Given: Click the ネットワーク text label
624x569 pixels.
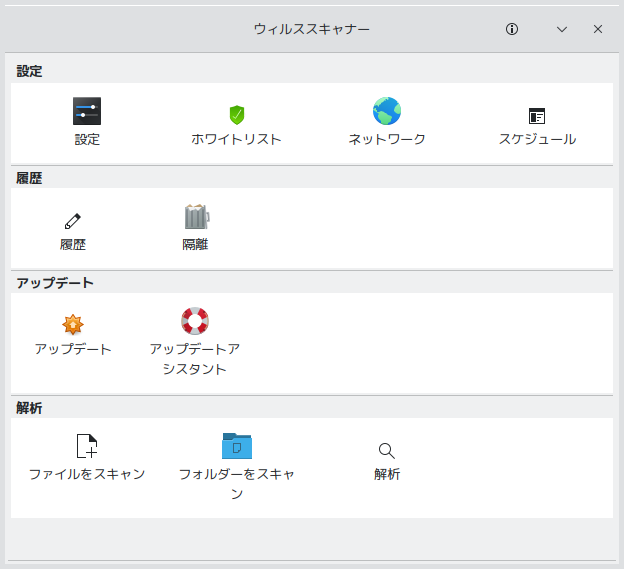Looking at the screenshot, I should click(x=387, y=139).
